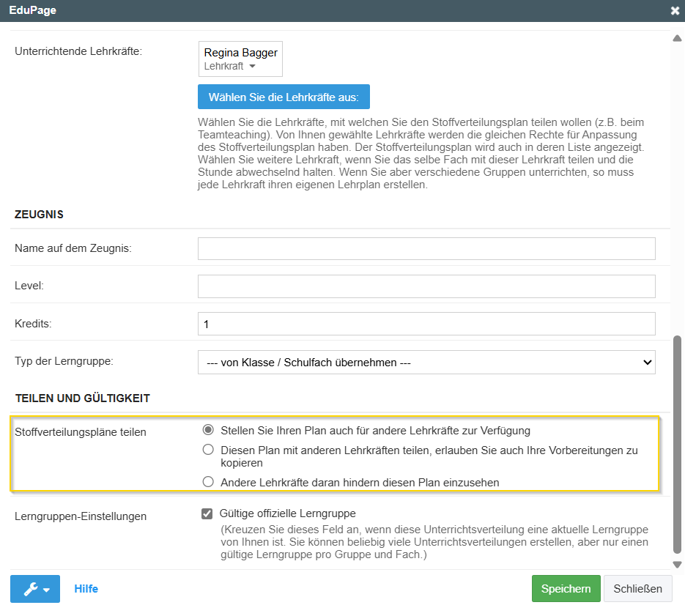Image resolution: width=685 pixels, height=616 pixels.
Task: Click 'Wählen Sie die Lehrkräfte aus' button
Action: click(284, 97)
